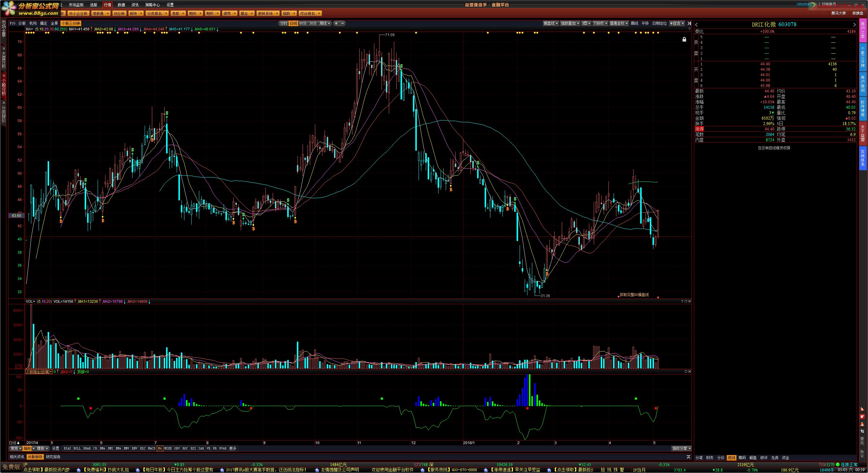The image size is (868, 473).
Task: Maximize the VOL sub-panel
Action: 686,302
